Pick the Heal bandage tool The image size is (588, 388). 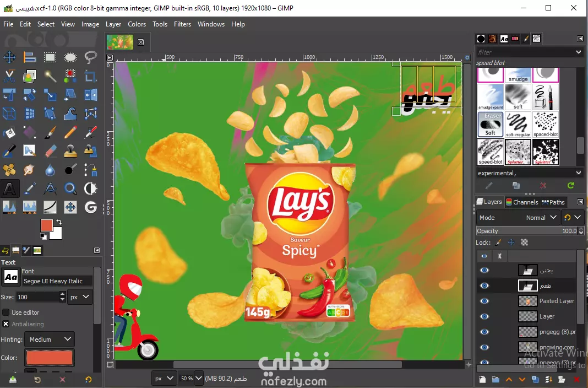9,170
